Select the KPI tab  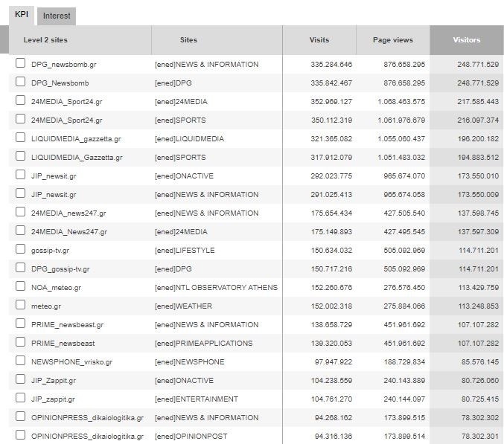point(22,15)
